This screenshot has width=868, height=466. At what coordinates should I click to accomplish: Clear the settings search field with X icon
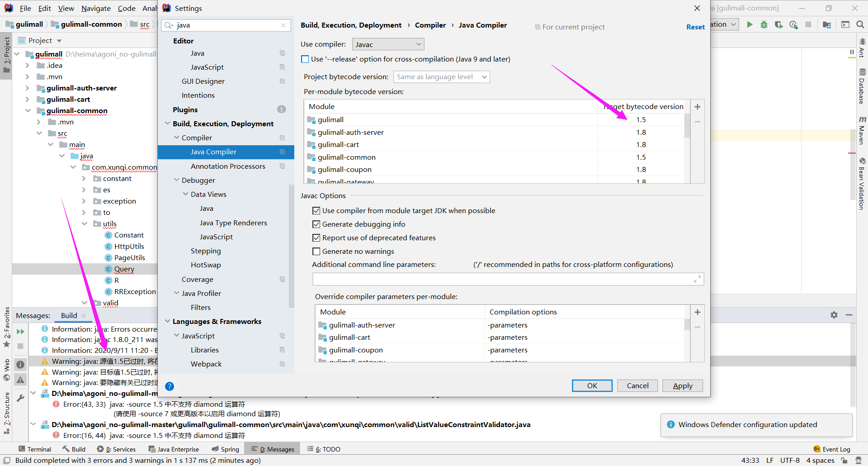pos(283,25)
